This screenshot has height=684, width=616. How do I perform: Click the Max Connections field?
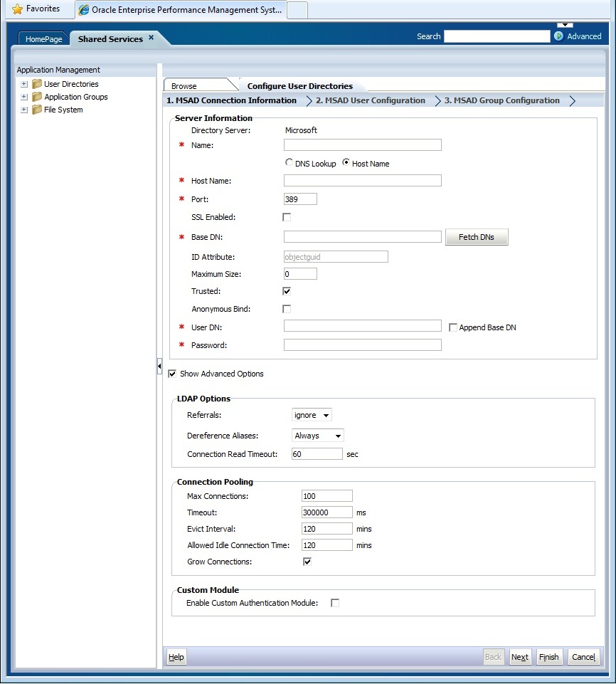[x=327, y=496]
